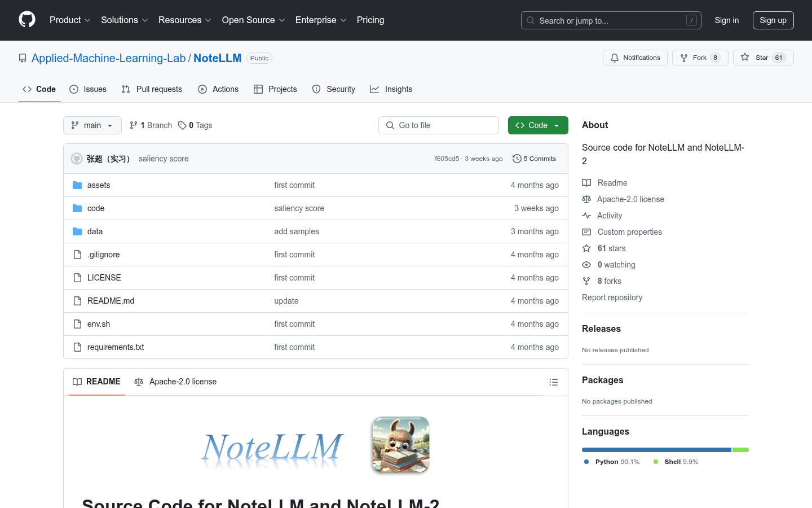Image resolution: width=812 pixels, height=508 pixels.
Task: Switch to the Actions tab
Action: click(x=218, y=89)
